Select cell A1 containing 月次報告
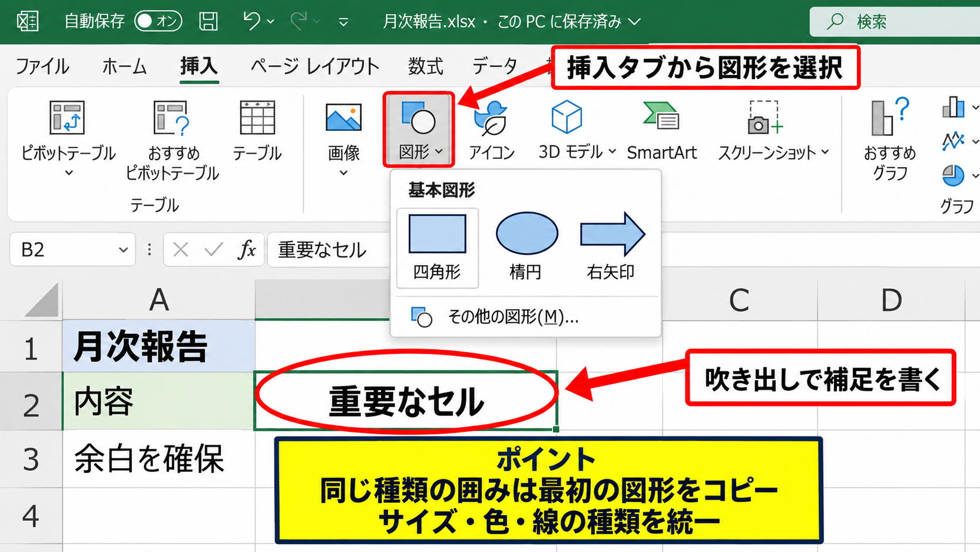The width and height of the screenshot is (980, 552). tap(159, 346)
